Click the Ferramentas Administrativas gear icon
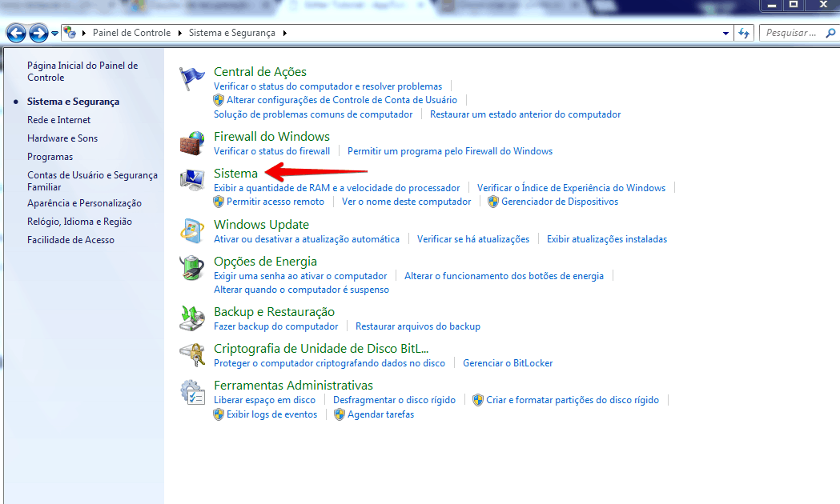 192,392
